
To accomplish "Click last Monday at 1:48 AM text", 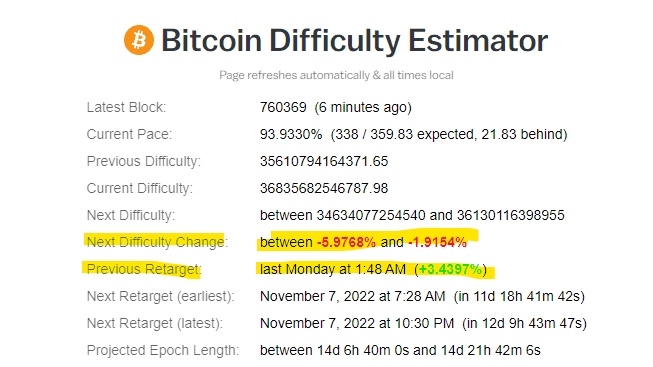I will 333,269.
